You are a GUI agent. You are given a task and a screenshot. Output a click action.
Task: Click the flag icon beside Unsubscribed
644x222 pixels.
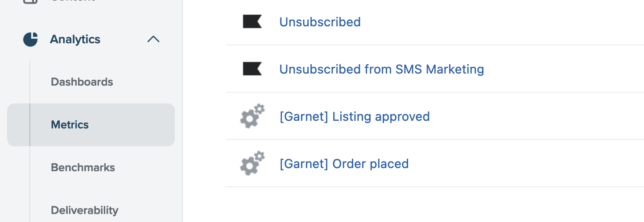tap(252, 21)
